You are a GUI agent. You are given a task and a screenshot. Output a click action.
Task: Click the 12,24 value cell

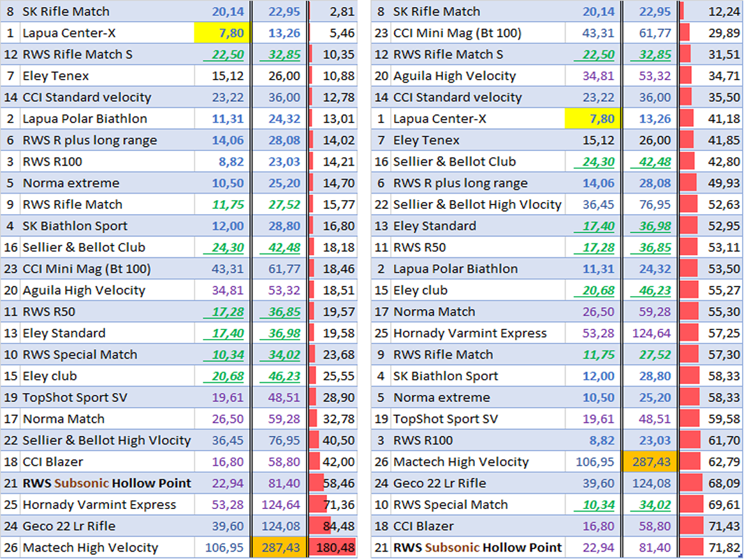pyautogui.click(x=710, y=11)
